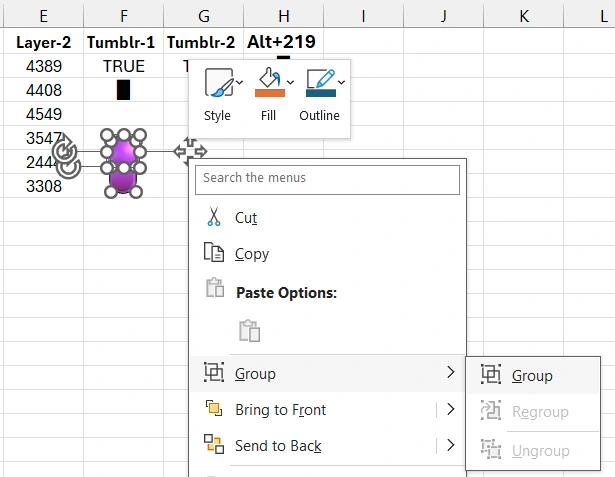Click the Outline pen icon
This screenshot has height=477, width=615.
coord(319,82)
